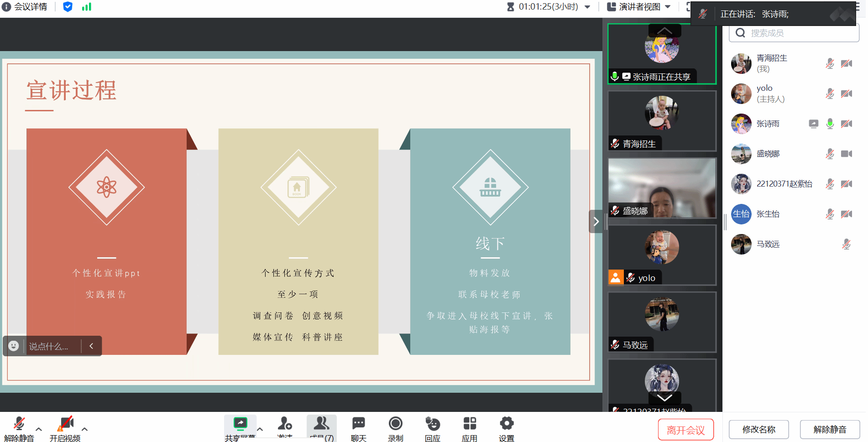Toggle the members (成员) panel
868x442 pixels.
tap(321, 428)
